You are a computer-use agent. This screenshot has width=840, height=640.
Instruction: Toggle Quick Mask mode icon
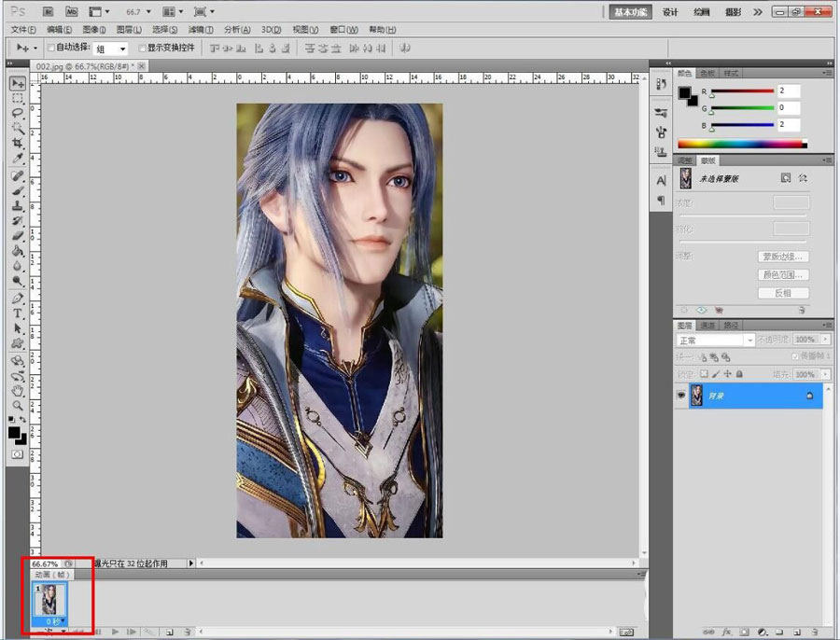(17, 453)
